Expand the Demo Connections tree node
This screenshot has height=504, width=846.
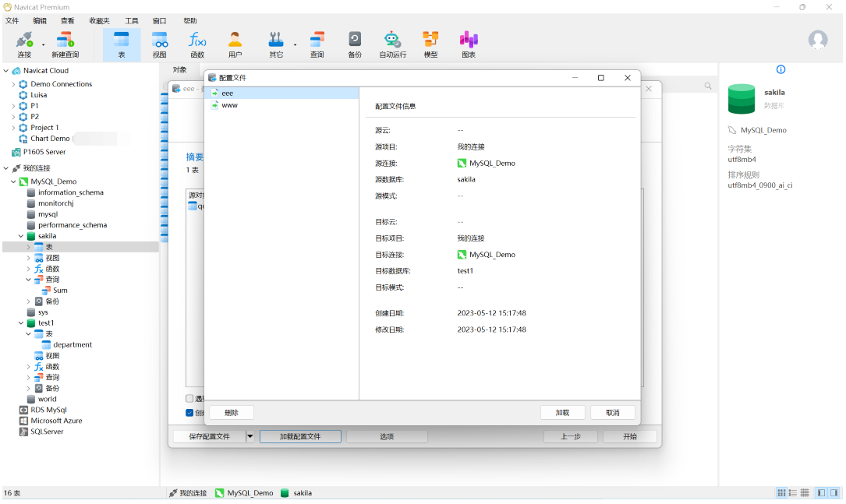tap(13, 84)
